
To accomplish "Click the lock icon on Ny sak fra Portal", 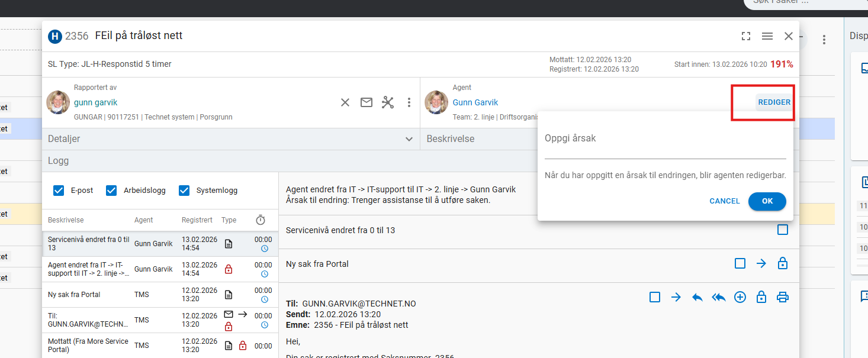I will pos(782,263).
